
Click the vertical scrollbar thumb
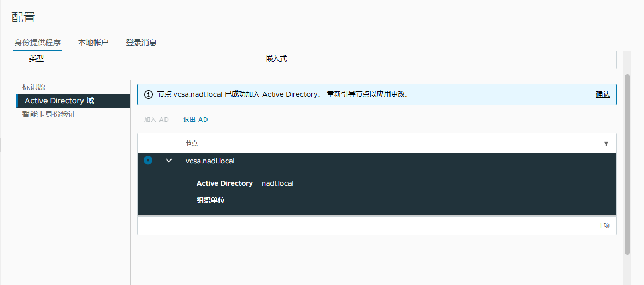(627, 164)
